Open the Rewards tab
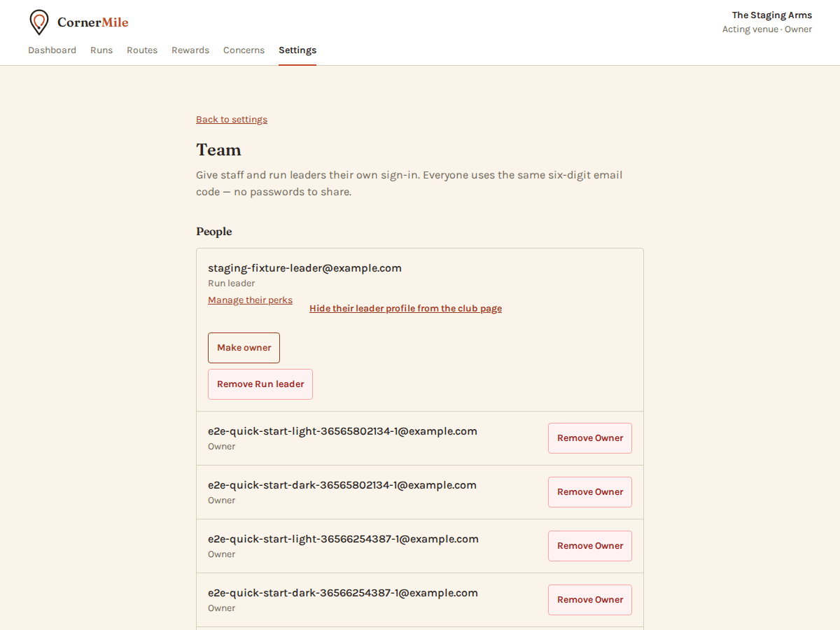 coord(190,50)
